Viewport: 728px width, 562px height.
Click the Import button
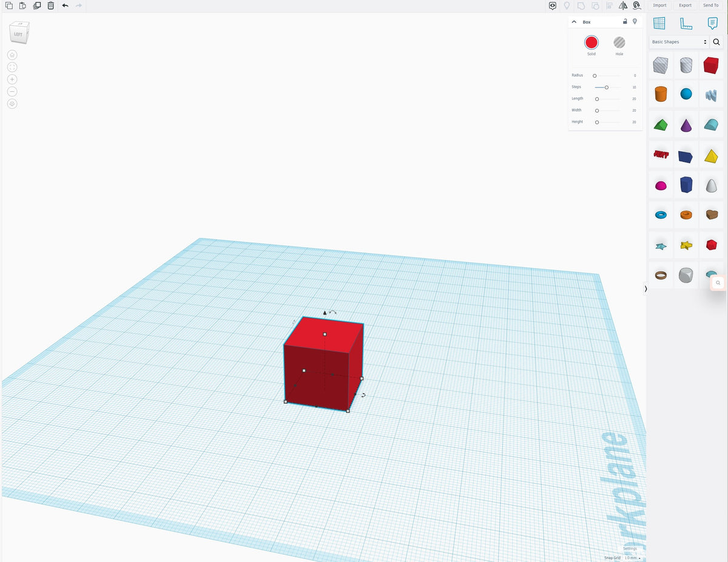point(659,5)
